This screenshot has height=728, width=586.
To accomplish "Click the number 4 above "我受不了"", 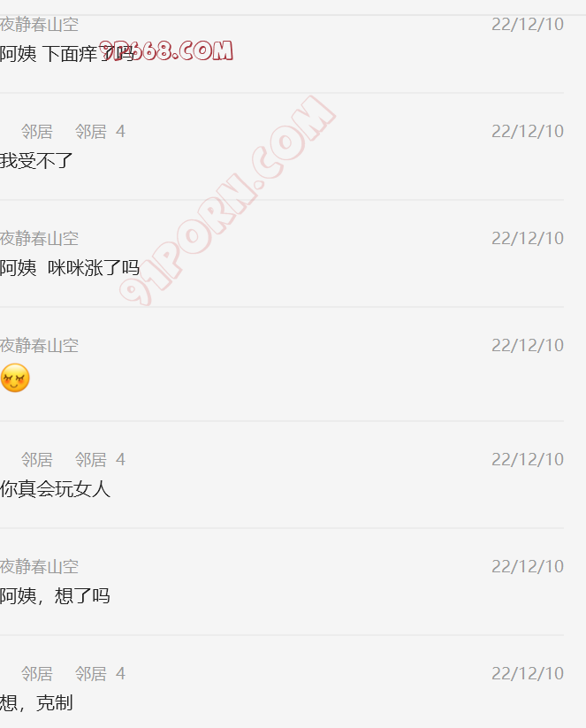I will click(120, 132).
